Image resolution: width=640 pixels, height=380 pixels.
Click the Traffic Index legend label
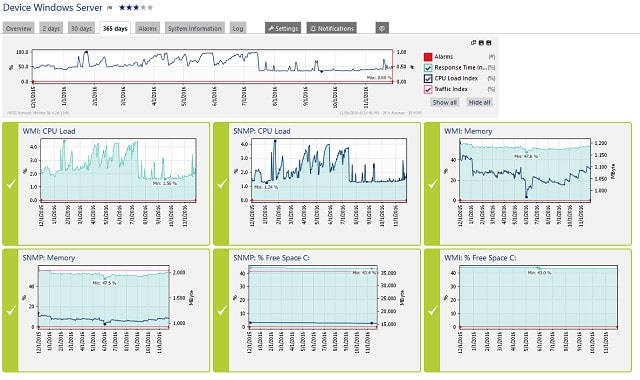(451, 89)
